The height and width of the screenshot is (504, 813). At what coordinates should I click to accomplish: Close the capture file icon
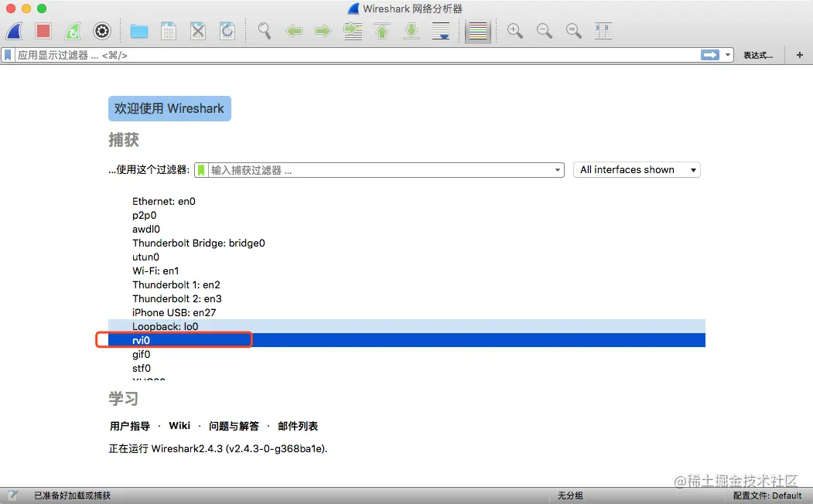point(198,31)
